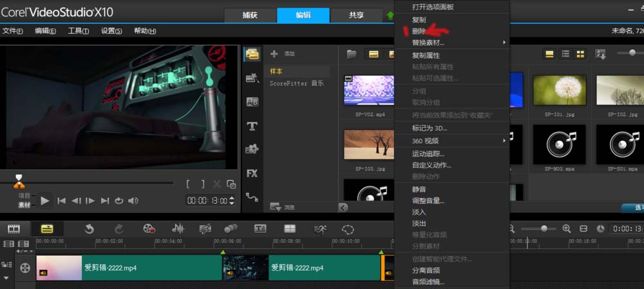Click the Redo arrow in timeline toolbar
Screen dimensions: 644x289
[x=118, y=229]
